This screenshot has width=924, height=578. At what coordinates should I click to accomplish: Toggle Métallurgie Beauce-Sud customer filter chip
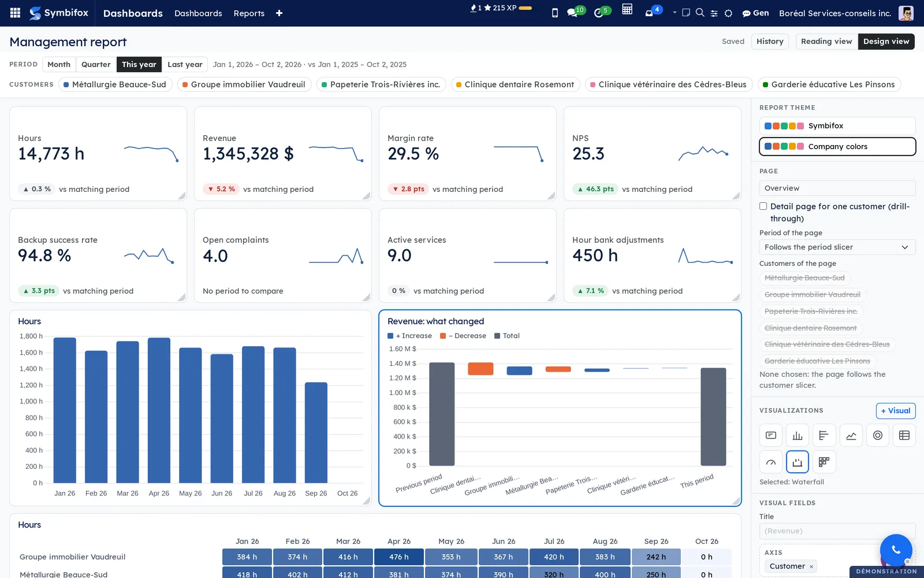click(115, 84)
